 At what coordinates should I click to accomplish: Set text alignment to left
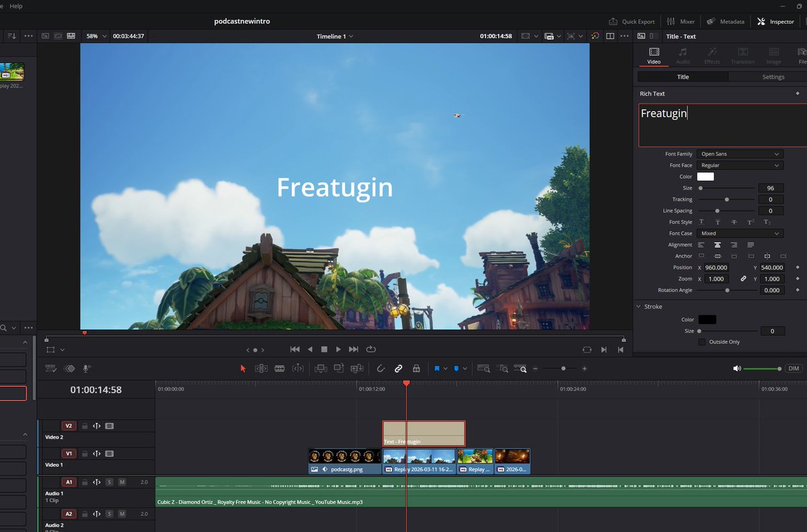701,245
